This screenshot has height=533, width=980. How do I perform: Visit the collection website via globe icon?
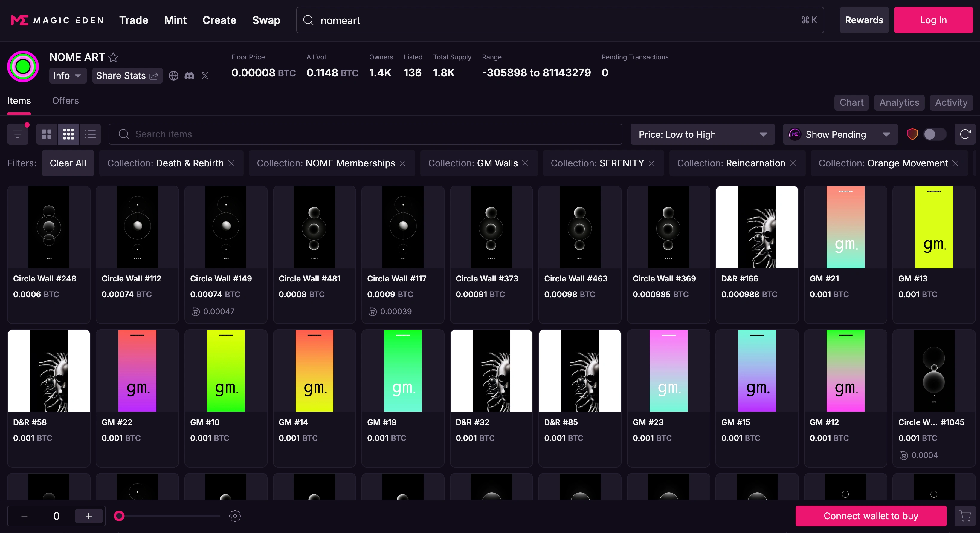click(173, 76)
